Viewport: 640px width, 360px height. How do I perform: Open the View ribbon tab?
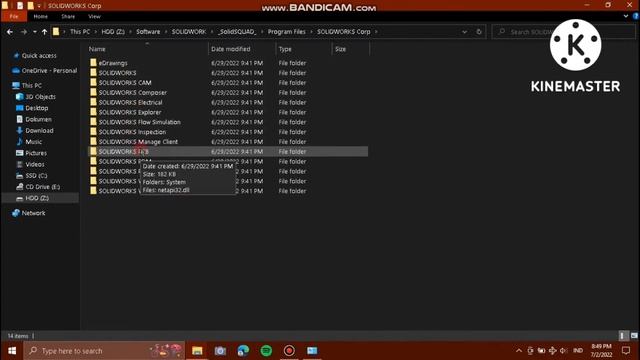[x=94, y=16]
